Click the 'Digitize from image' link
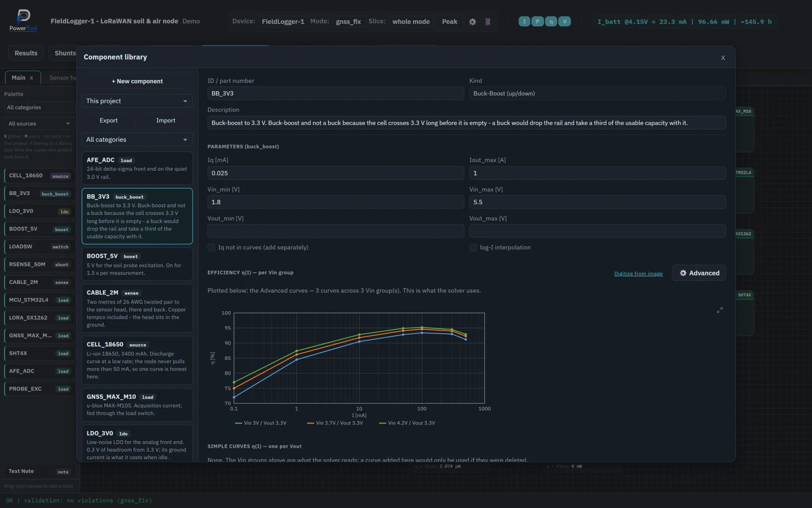This screenshot has height=508, width=812. click(638, 274)
